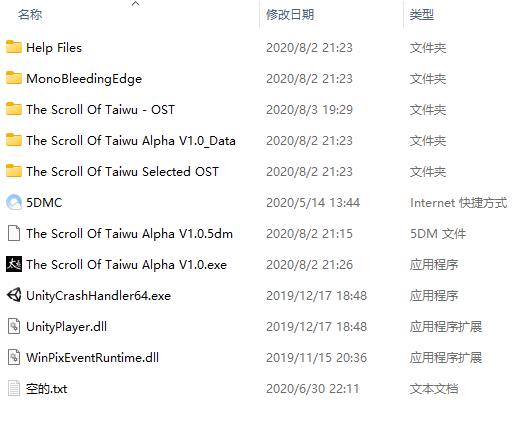Select the MonoBleedingEdge folder icon

pyautogui.click(x=14, y=78)
